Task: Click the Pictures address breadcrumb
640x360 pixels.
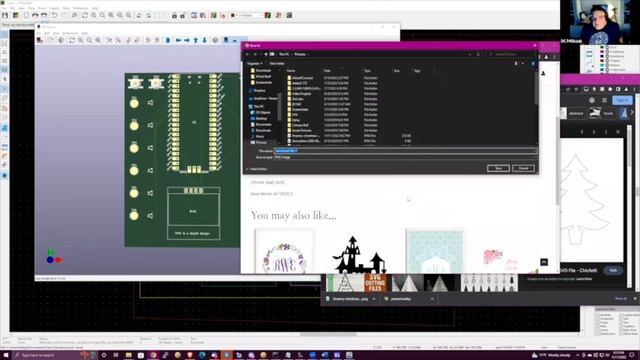Action: (x=300, y=54)
